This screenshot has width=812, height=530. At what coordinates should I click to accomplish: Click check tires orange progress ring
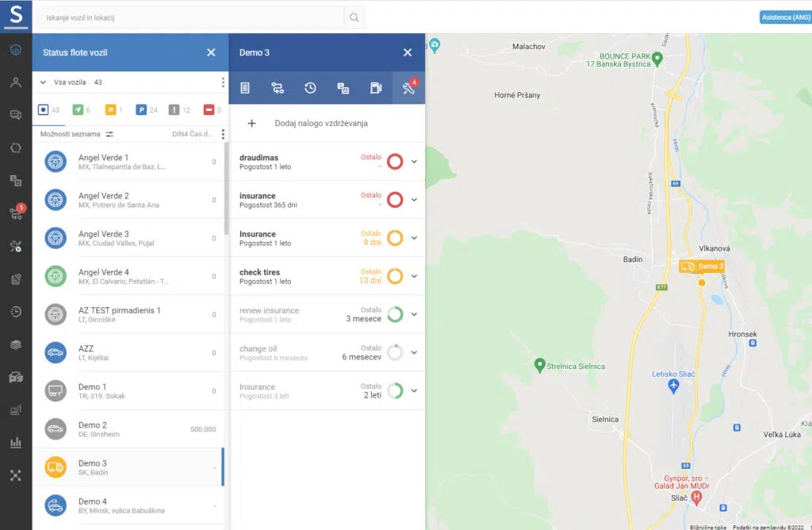pos(395,276)
